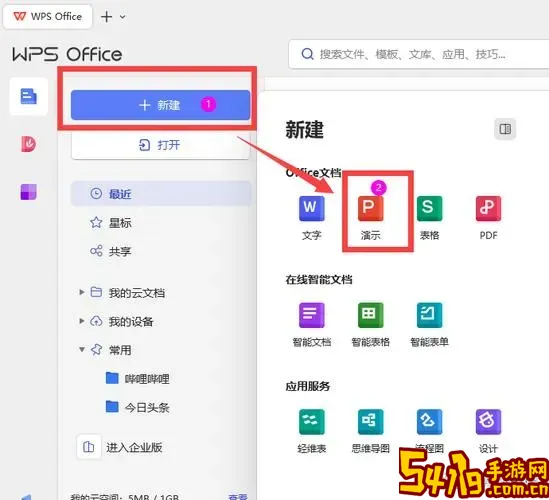Open the 常用 pinned section

[x=120, y=350]
